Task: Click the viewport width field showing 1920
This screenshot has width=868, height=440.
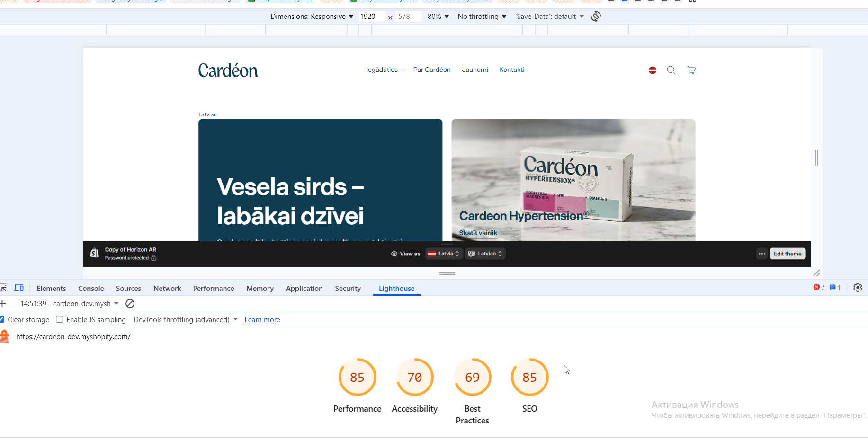Action: 371,17
